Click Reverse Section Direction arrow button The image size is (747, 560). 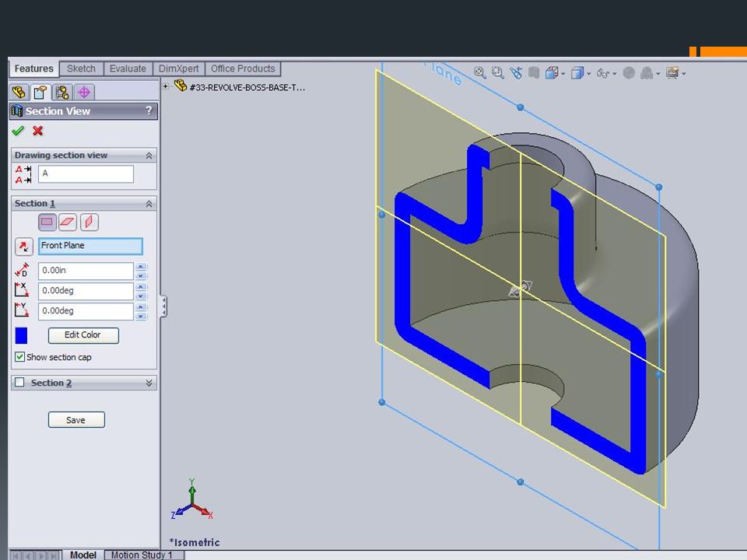click(24, 247)
